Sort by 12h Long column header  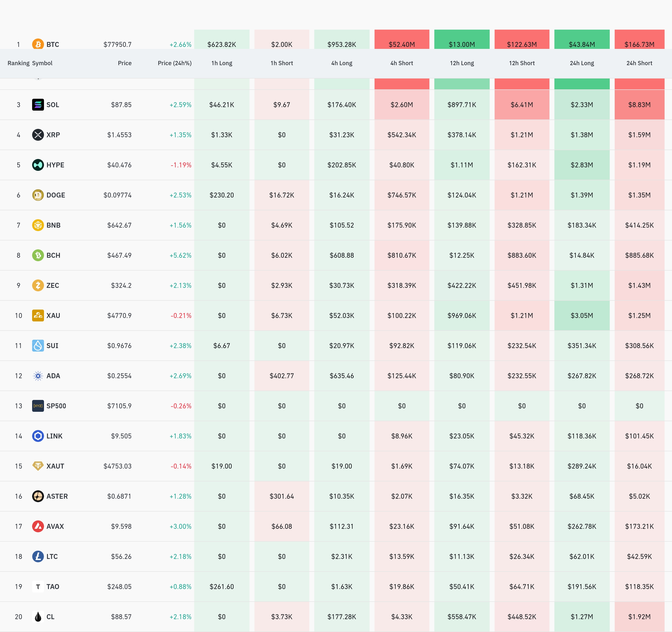(x=462, y=63)
